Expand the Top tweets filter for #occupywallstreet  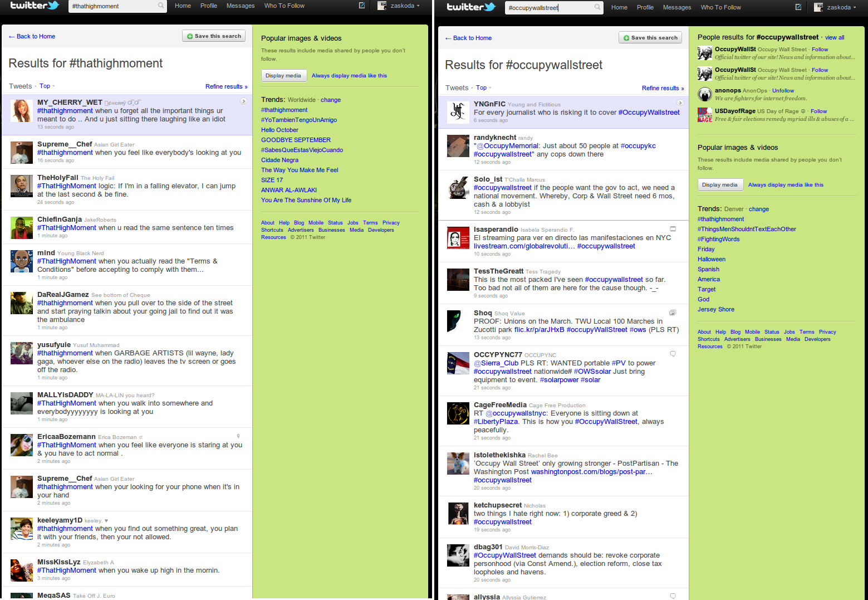(x=483, y=88)
